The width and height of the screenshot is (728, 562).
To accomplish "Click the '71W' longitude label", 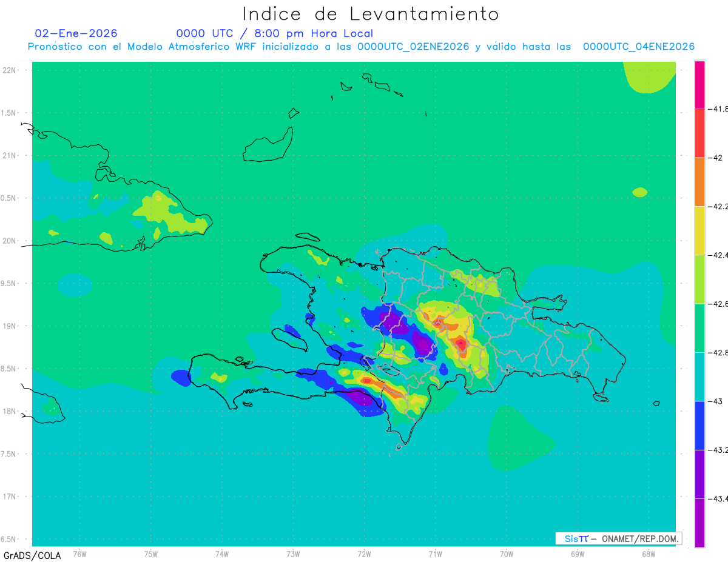I will (435, 554).
